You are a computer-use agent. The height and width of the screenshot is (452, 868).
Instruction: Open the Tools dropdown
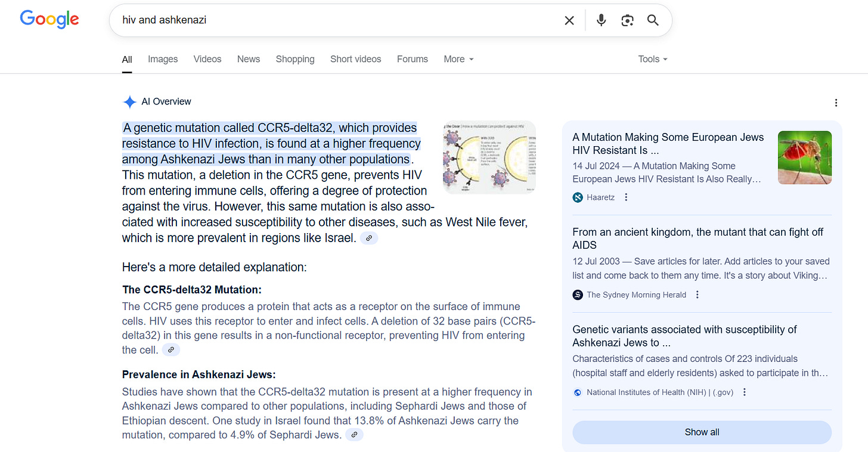[653, 59]
